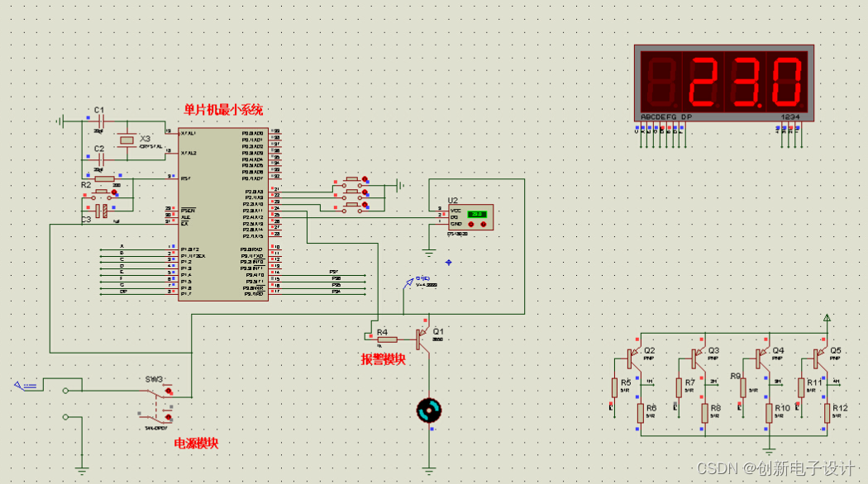
Task: Click the green temperature readout on U2
Action: point(477,214)
